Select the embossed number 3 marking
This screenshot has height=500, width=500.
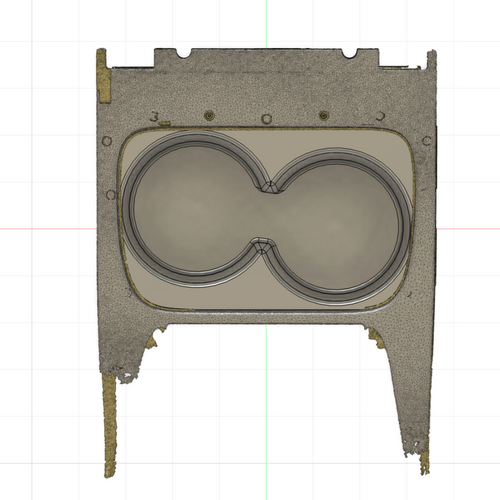coord(154,117)
